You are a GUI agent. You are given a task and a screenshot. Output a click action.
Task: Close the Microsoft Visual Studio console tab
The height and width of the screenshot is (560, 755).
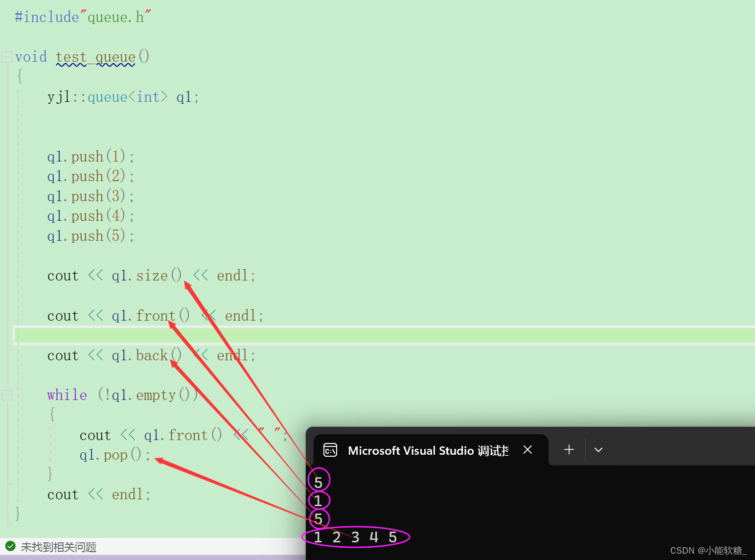527,450
